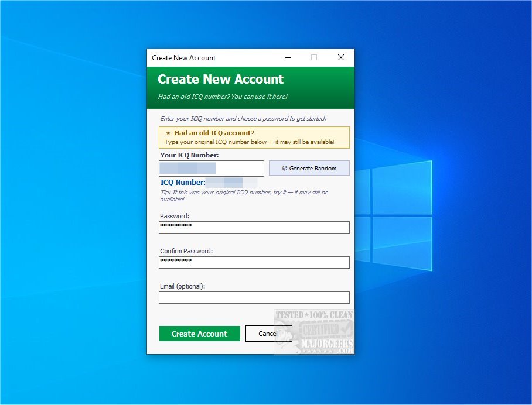Click the Email (optional) input box

pyautogui.click(x=254, y=297)
